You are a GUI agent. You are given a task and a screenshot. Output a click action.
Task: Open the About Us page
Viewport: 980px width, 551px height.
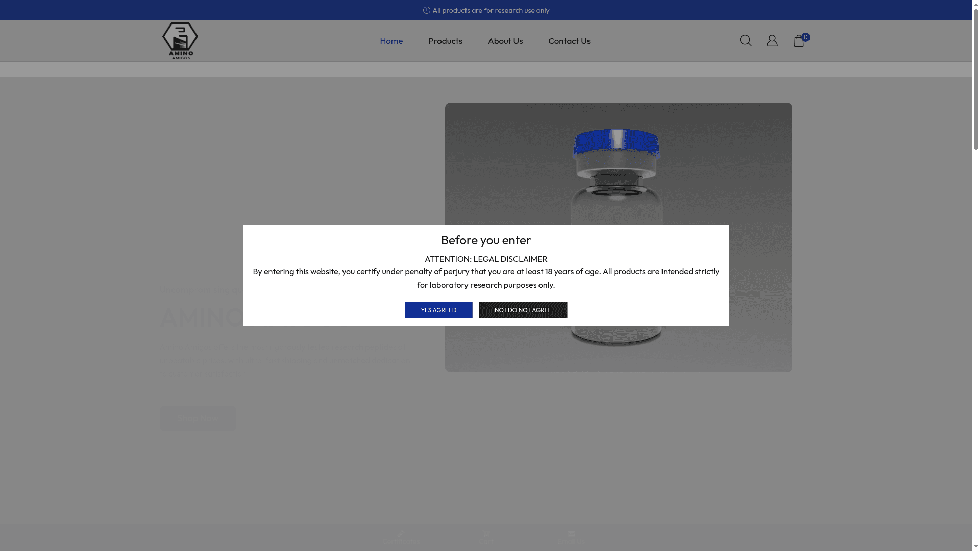505,41
